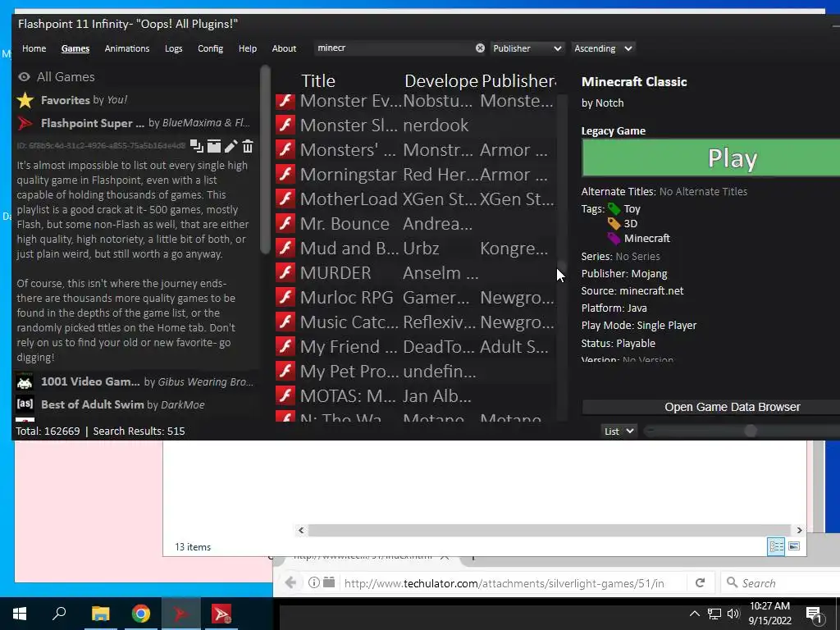The image size is (840, 630).
Task: Click the search field containing minecr
Action: click(x=395, y=48)
